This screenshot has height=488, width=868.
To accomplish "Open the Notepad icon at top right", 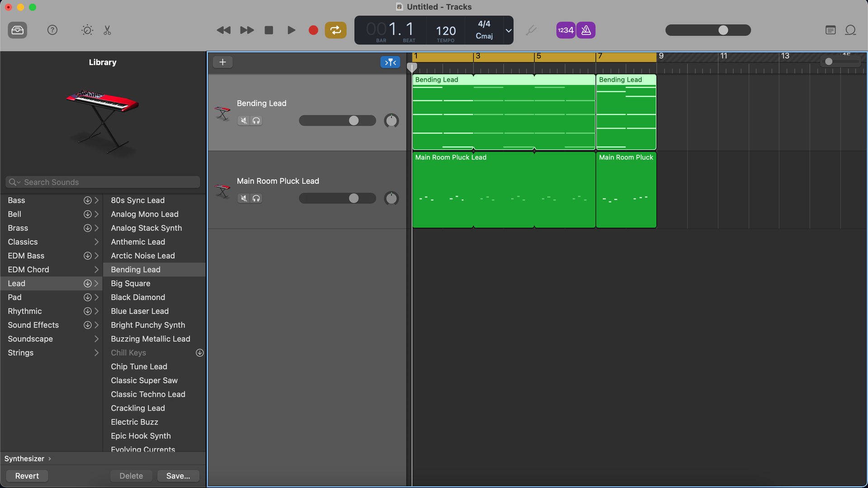I will coord(830,30).
